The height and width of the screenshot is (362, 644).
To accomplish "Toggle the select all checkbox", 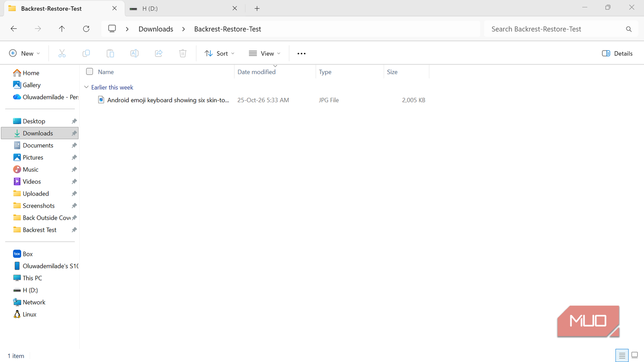I will coord(89,72).
